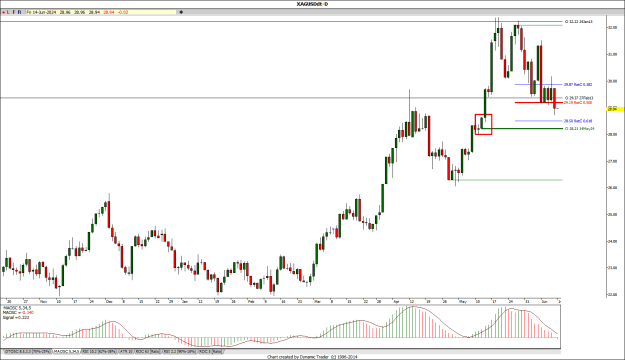The width and height of the screenshot is (625, 360).
Task: Click the red dot icon in the chart header
Action: (3, 12)
